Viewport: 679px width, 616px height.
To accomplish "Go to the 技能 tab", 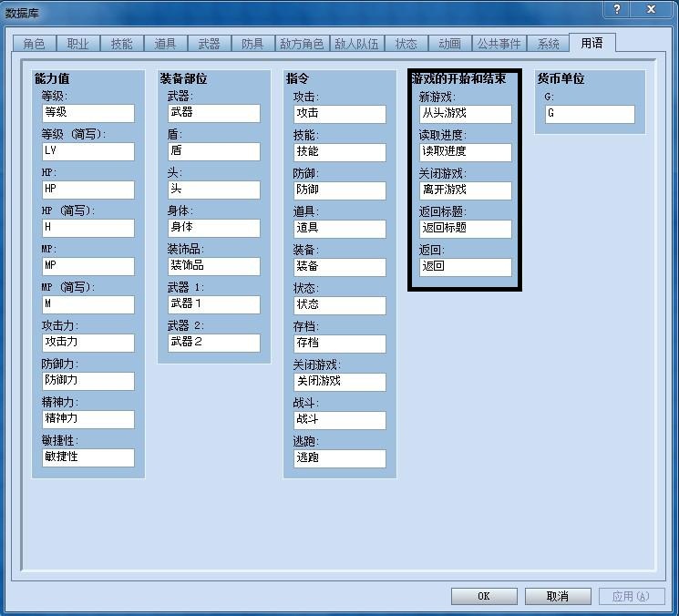I will (x=122, y=44).
